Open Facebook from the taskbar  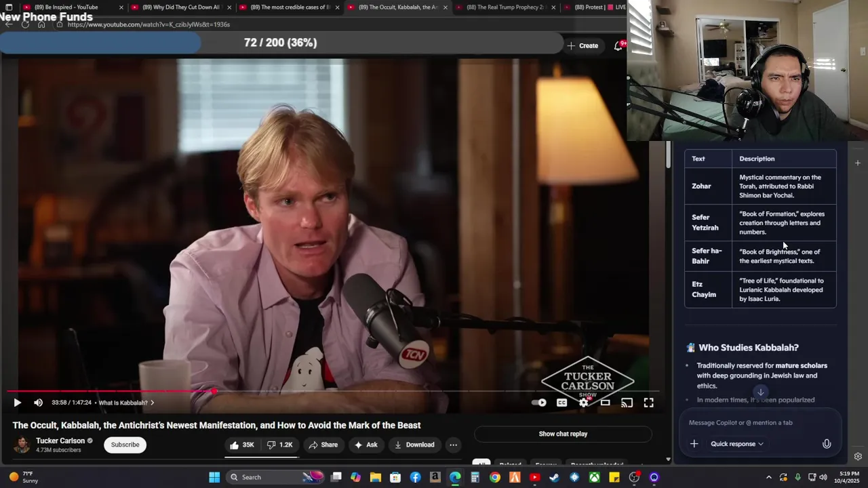pyautogui.click(x=415, y=477)
